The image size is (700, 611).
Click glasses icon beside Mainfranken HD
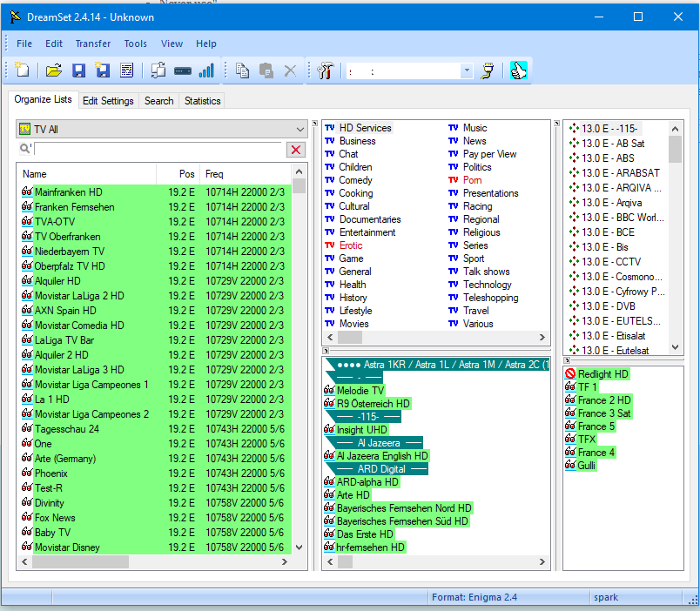(x=27, y=191)
